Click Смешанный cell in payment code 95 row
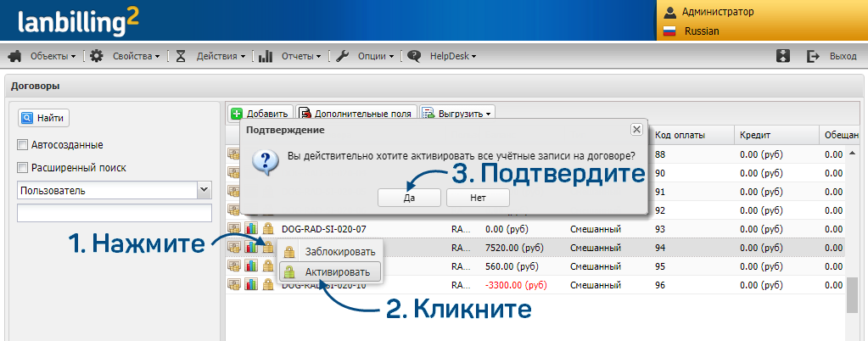This screenshot has height=341, width=868. point(596,266)
